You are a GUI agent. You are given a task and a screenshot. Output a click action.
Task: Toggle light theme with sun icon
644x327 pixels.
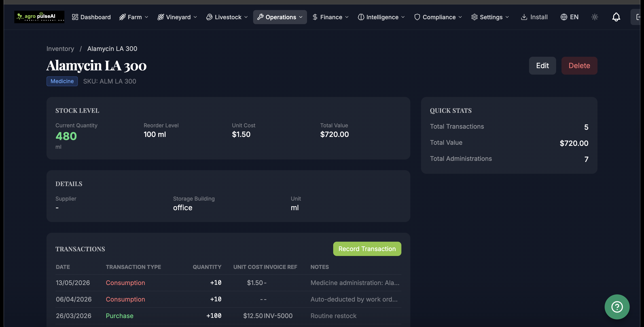pos(595,17)
